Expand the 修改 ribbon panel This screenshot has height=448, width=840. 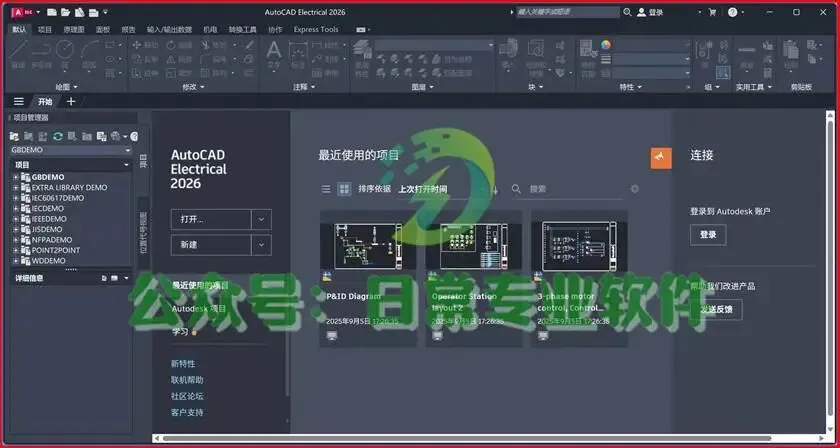193,87
